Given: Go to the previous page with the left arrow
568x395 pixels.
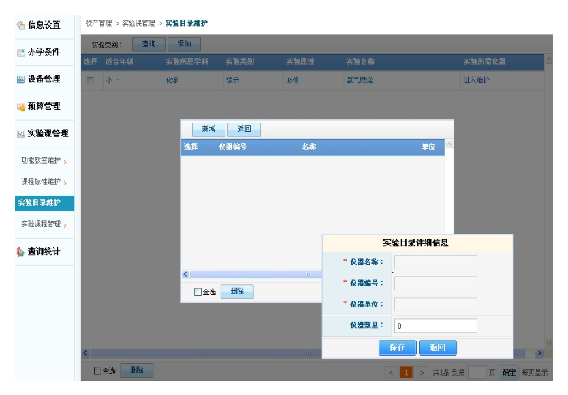Looking at the screenshot, I should (x=390, y=373).
